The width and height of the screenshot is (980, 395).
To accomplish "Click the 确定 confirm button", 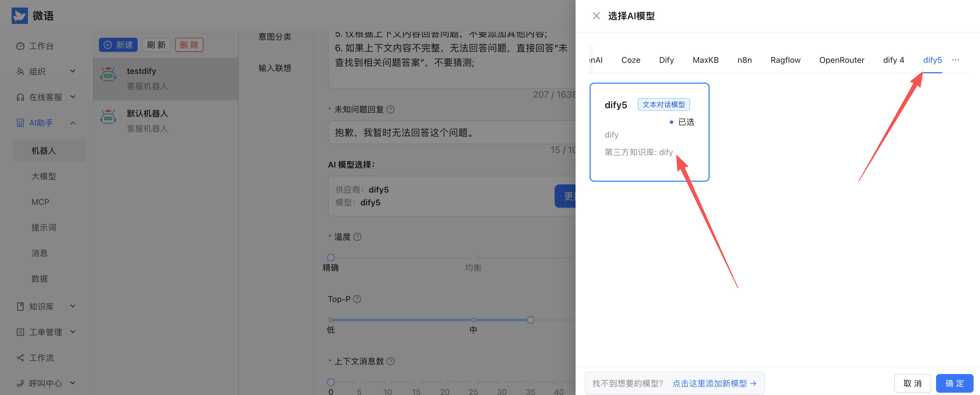I will 954,383.
